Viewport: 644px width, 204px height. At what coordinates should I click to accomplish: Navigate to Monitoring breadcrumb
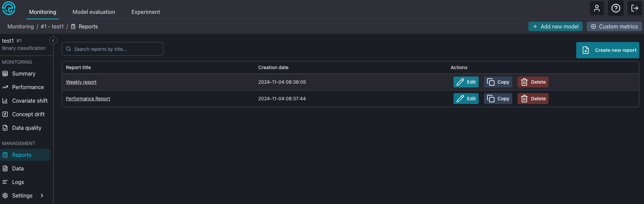pyautogui.click(x=21, y=26)
